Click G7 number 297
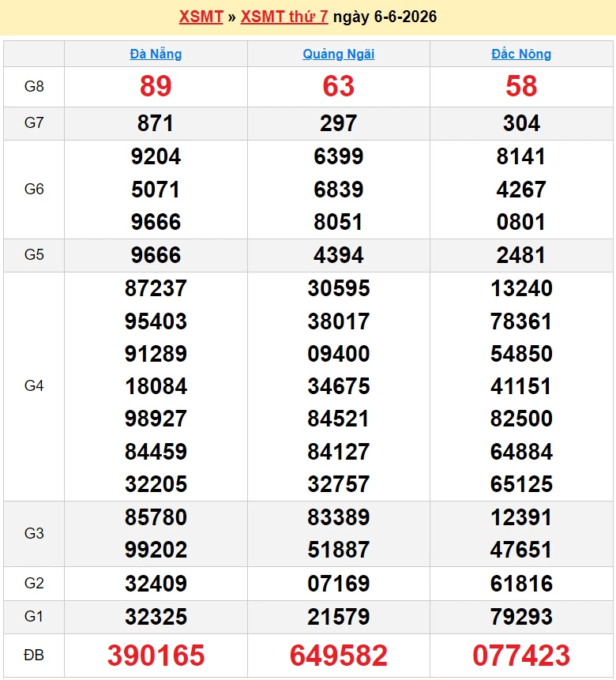This screenshot has width=616, height=680. pos(338,123)
